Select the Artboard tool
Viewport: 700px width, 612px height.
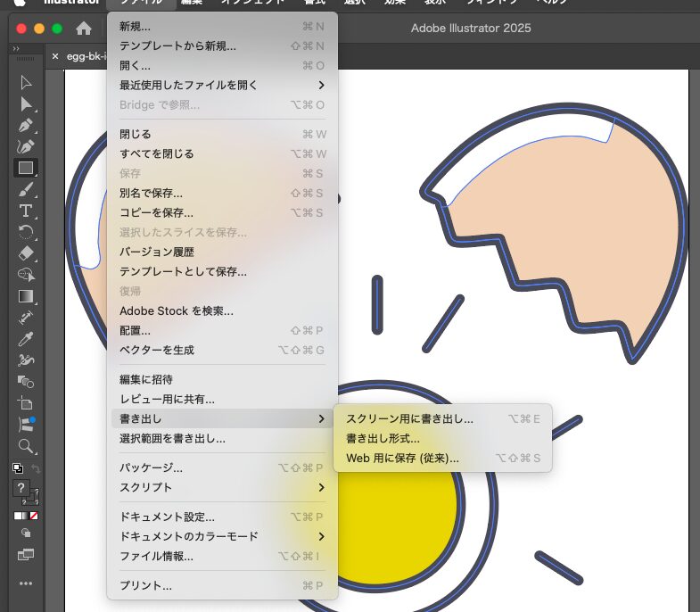[26, 403]
